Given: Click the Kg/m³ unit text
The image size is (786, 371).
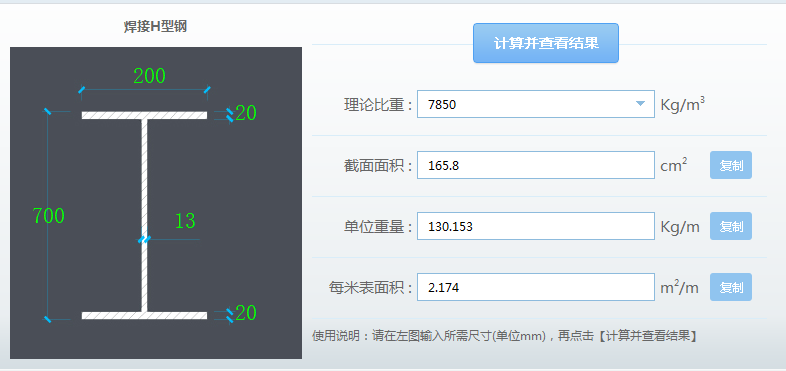Looking at the screenshot, I should 683,104.
